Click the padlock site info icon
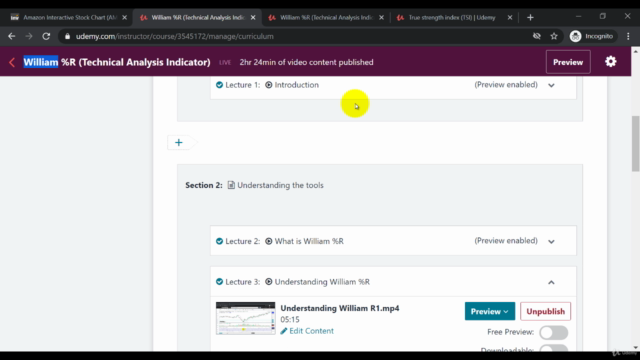This screenshot has height=360, width=640. (67, 36)
